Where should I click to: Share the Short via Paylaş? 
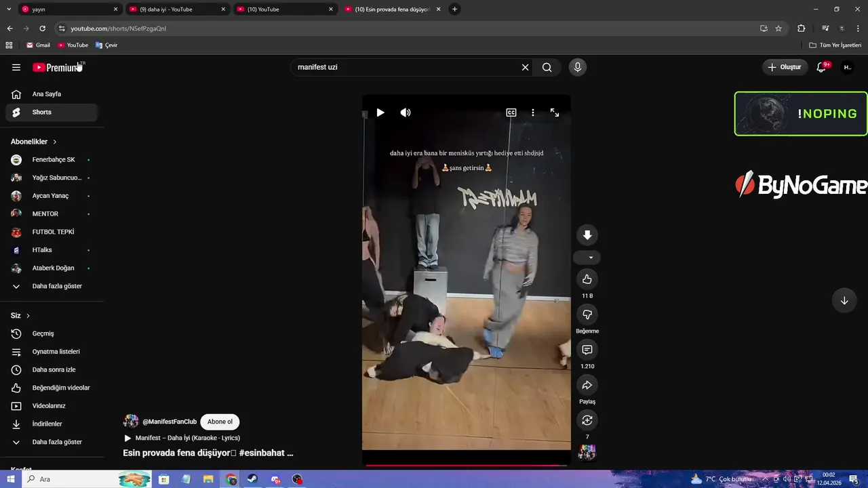(587, 385)
